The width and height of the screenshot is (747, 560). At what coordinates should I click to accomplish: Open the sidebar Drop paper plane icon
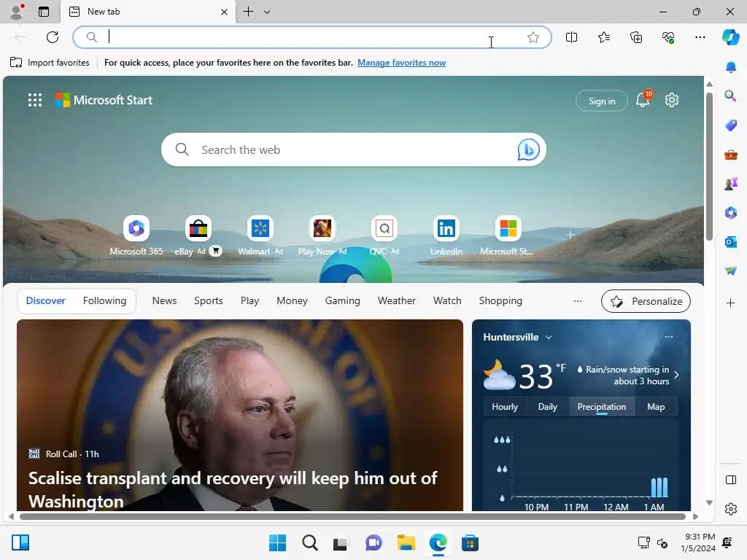pyautogui.click(x=730, y=271)
